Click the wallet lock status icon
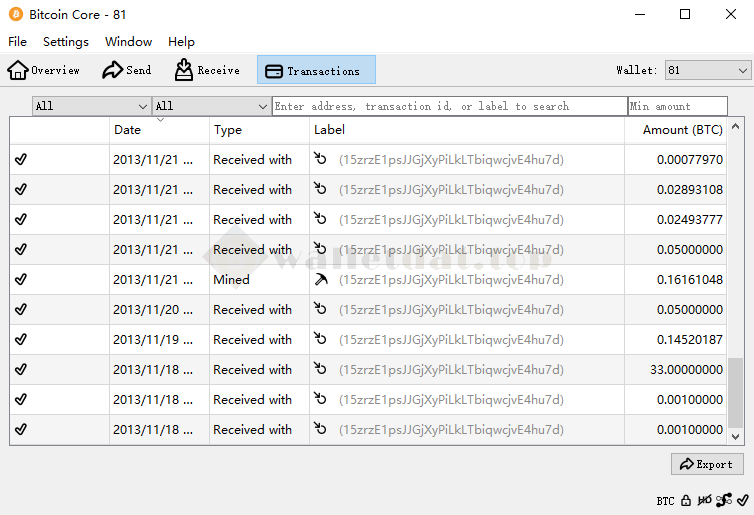The height and width of the screenshot is (515, 754). [687, 500]
